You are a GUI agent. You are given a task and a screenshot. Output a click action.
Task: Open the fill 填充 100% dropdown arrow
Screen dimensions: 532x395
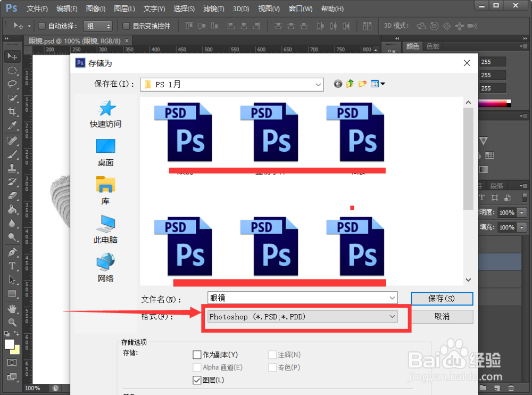[x=522, y=227]
